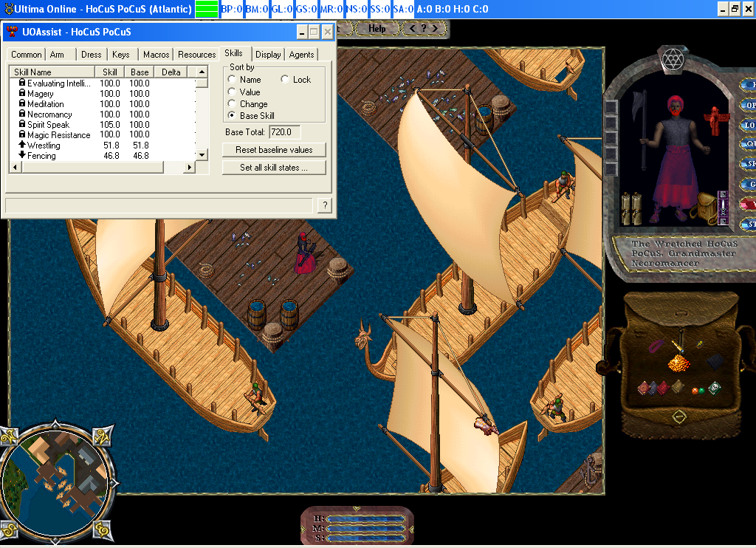
Task: Toggle lock state of Meditation skill
Action: point(22,103)
